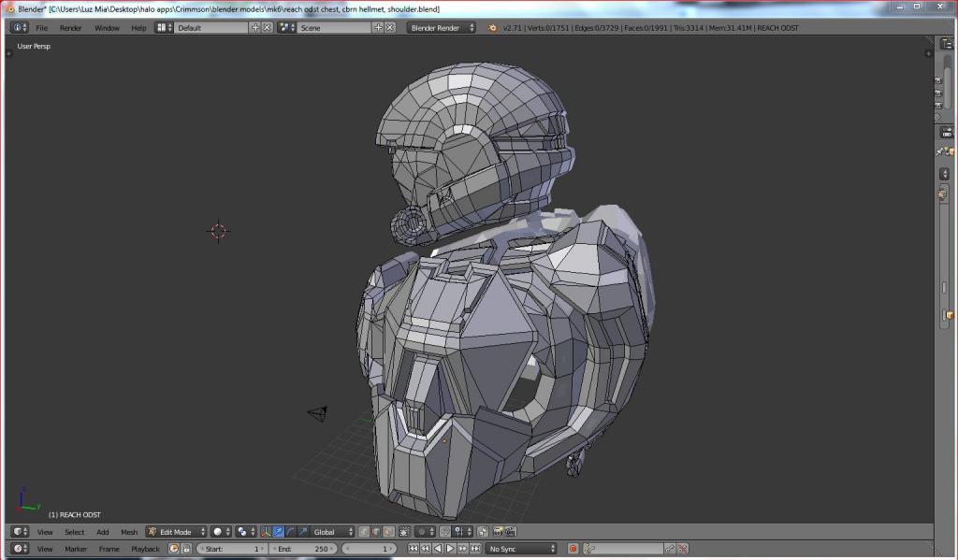Open the scene browser icon
Viewport: 958px width, 560px height.
pos(286,27)
